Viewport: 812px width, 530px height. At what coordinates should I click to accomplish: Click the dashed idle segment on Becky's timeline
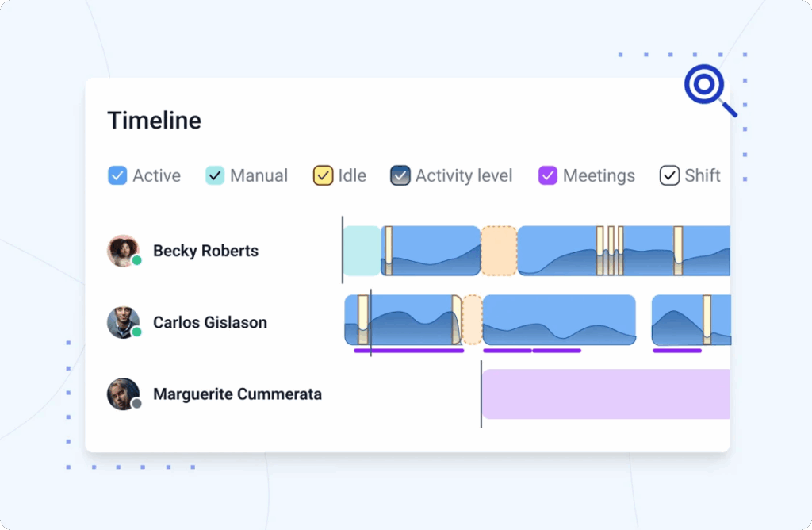(499, 250)
